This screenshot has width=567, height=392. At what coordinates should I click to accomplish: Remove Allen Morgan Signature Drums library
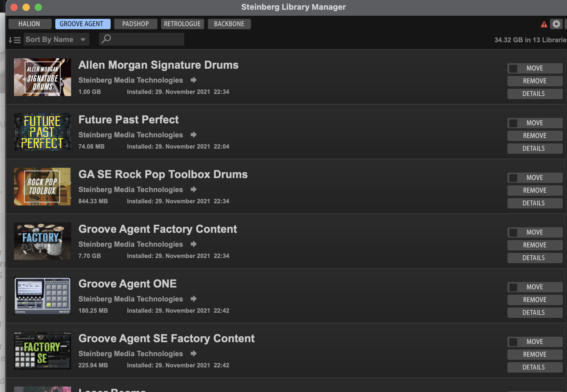[x=535, y=81]
